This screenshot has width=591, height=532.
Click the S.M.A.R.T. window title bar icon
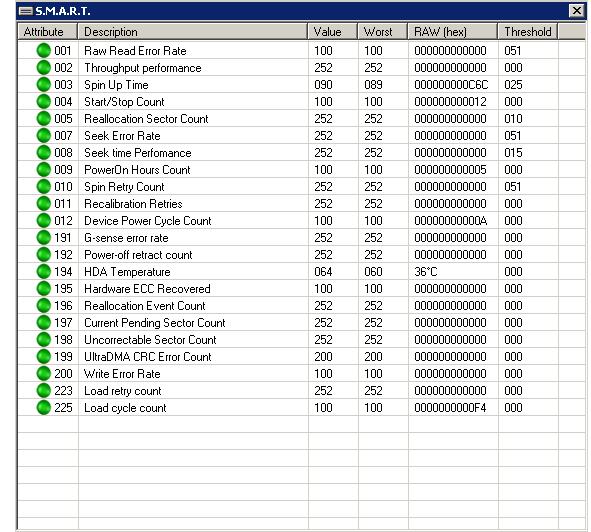point(26,11)
